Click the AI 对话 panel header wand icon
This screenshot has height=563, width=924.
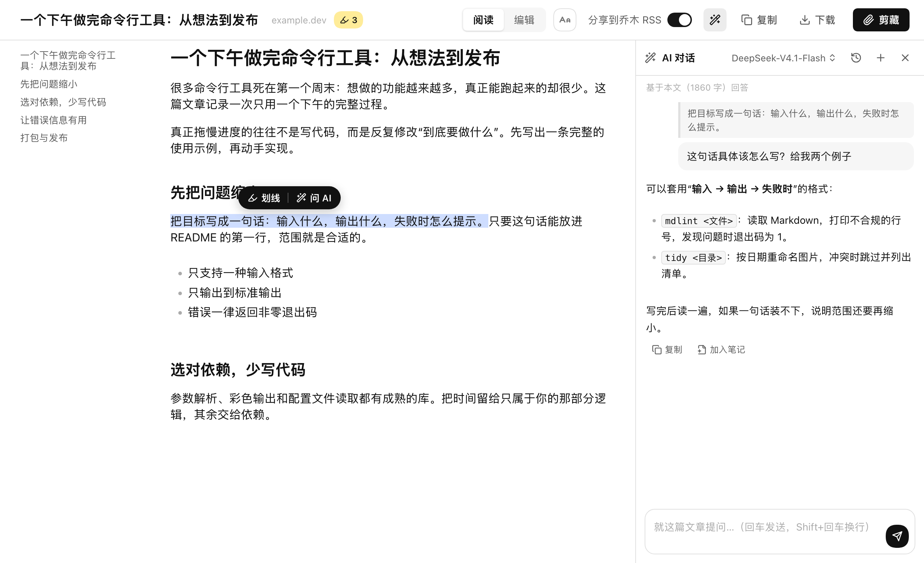coord(650,58)
